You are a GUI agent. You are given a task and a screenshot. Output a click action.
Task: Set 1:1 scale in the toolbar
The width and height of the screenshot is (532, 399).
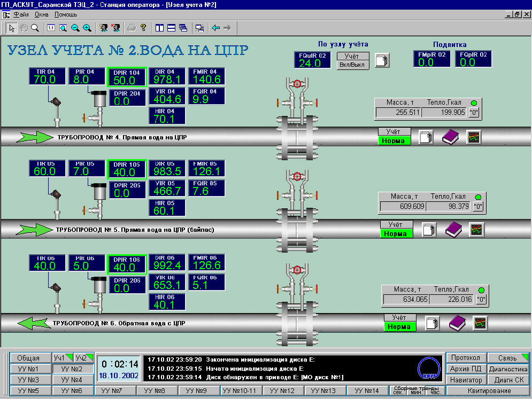[51, 27]
